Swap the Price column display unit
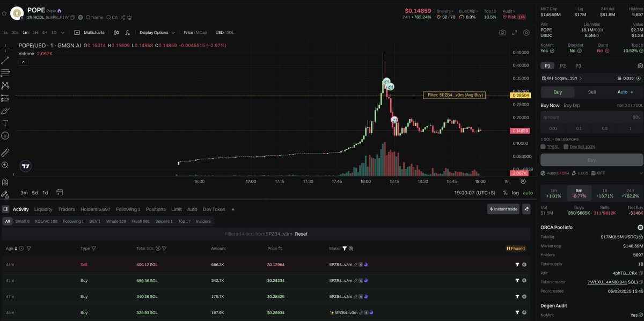The image size is (644, 321). pyautogui.click(x=280, y=249)
